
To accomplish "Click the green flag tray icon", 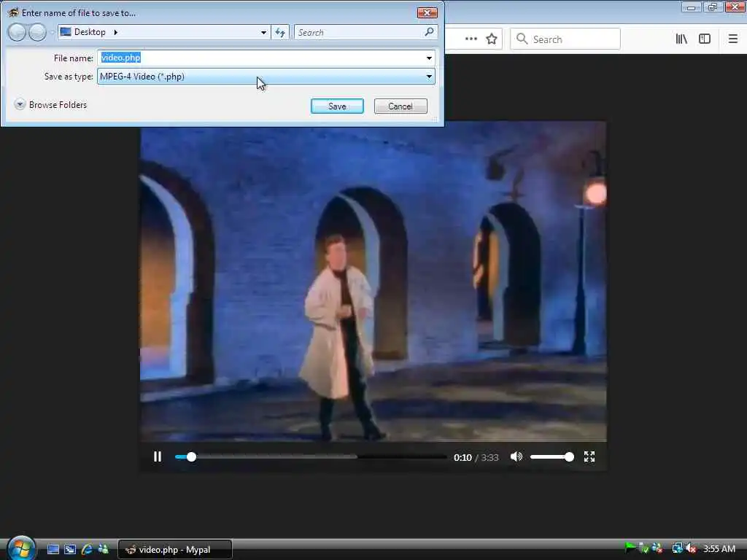I will 630,548.
